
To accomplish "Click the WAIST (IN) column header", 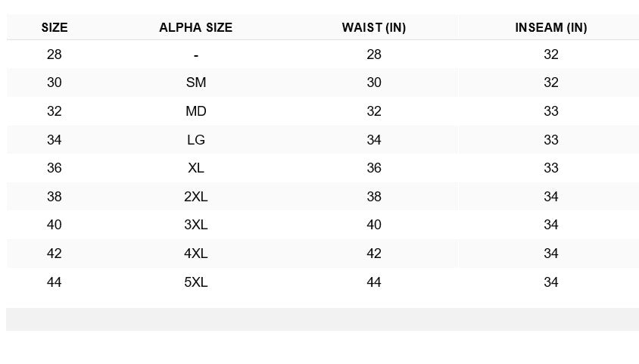I will 374,27.
